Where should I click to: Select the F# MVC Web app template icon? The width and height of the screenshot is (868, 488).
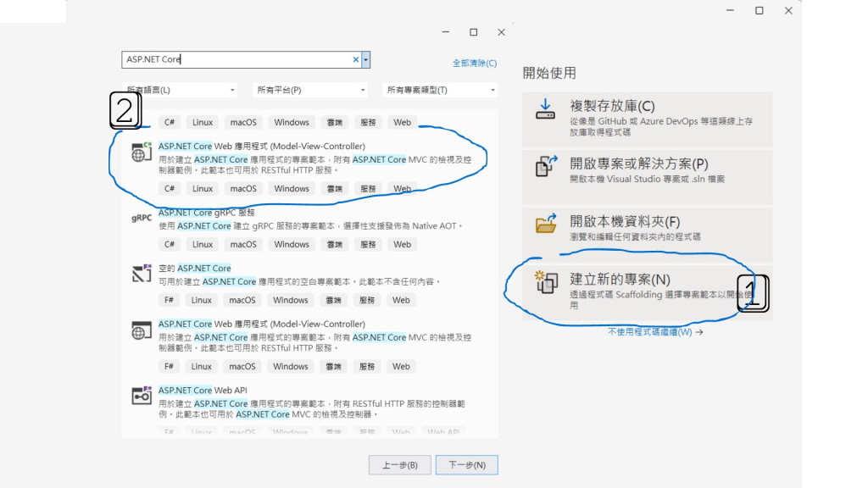142,330
